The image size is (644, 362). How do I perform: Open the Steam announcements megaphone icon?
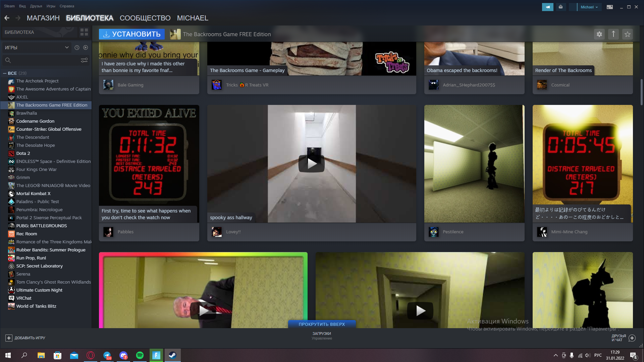[548, 7]
